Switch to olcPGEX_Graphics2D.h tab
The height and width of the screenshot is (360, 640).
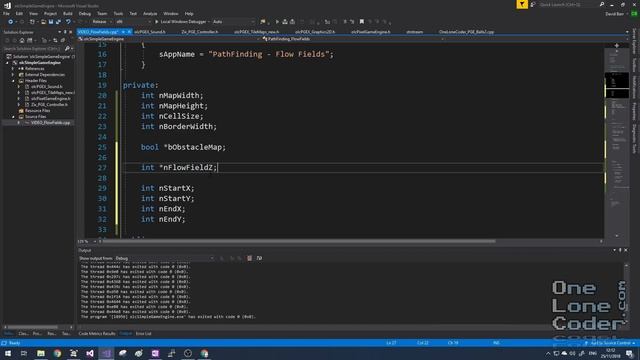[x=315, y=31]
